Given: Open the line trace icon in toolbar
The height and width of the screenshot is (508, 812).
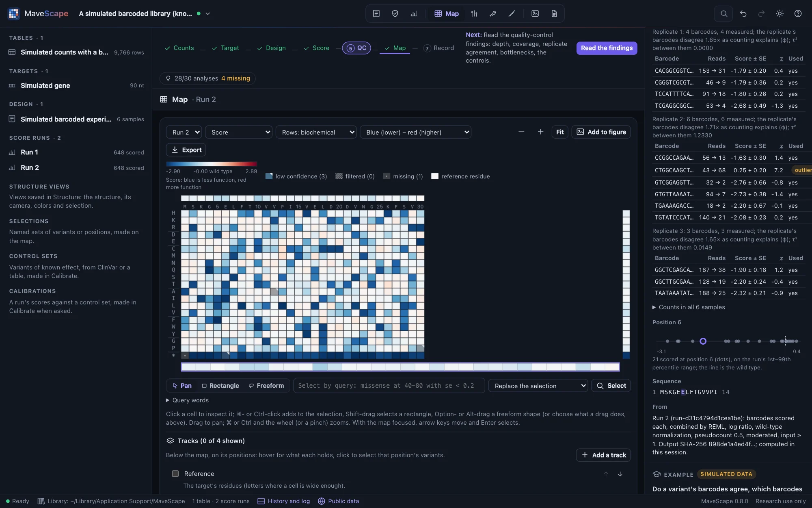Looking at the screenshot, I should 512,14.
